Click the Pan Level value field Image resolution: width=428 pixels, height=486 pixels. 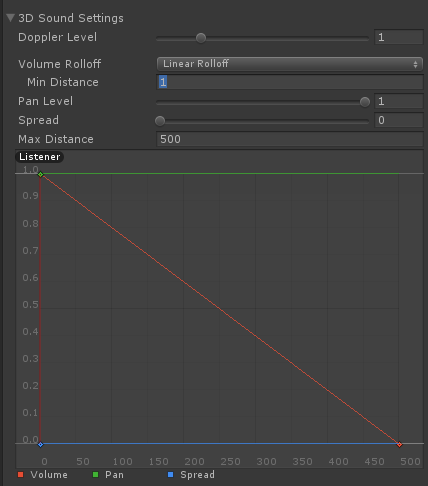click(399, 101)
